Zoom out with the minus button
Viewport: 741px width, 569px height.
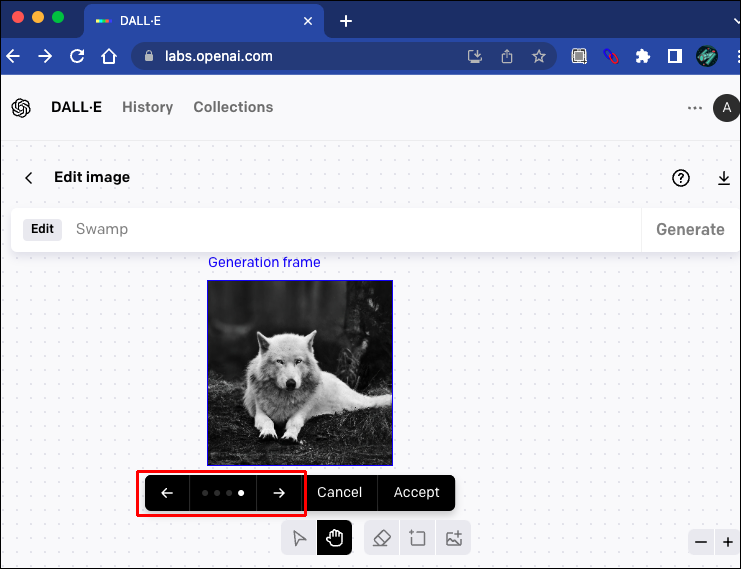701,542
